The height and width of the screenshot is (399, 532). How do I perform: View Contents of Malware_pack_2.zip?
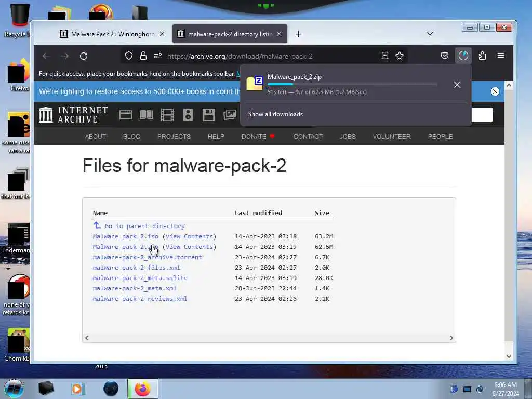click(189, 247)
